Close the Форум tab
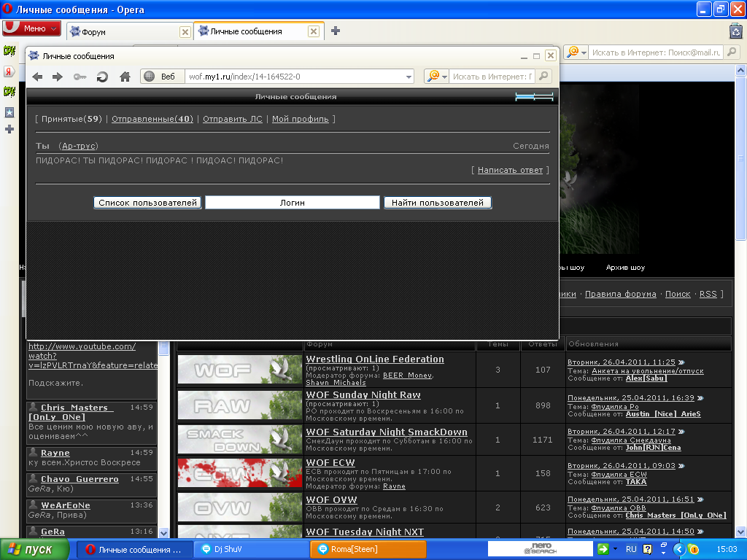This screenshot has width=747, height=560. pyautogui.click(x=185, y=32)
